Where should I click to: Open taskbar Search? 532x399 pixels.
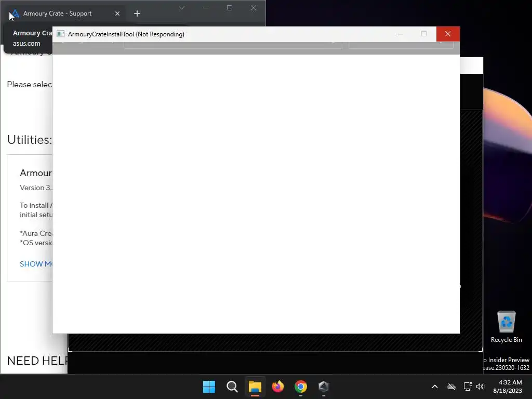coord(232,387)
